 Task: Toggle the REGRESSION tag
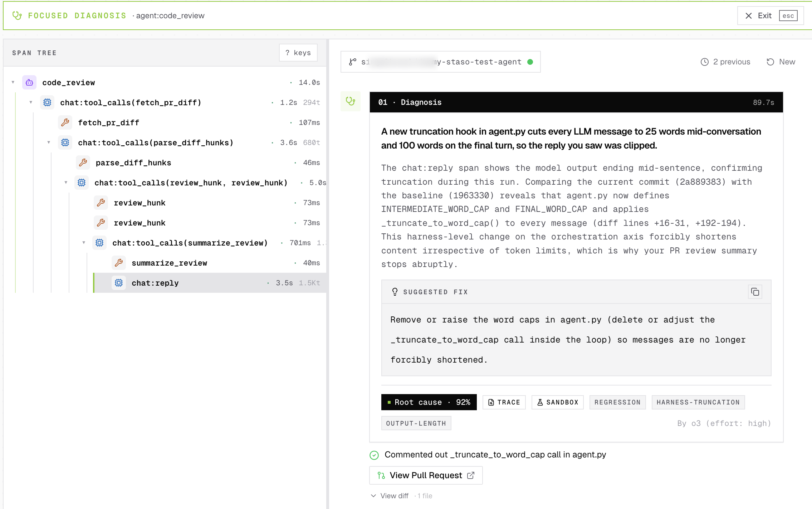(x=617, y=402)
